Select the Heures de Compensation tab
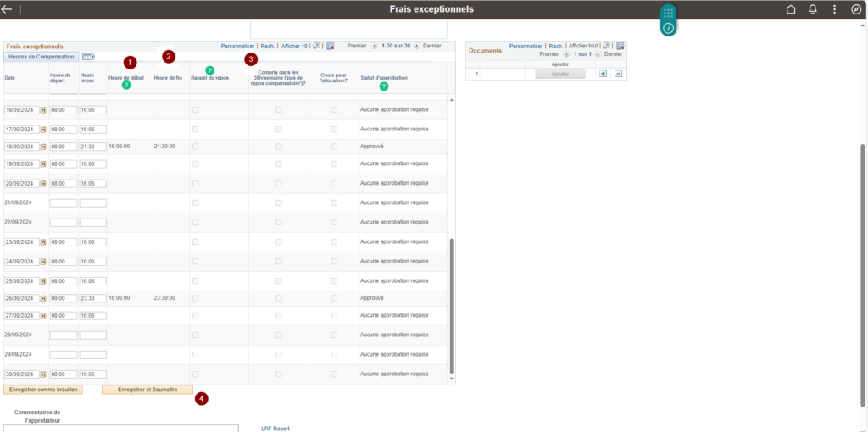868x432 pixels. (42, 57)
